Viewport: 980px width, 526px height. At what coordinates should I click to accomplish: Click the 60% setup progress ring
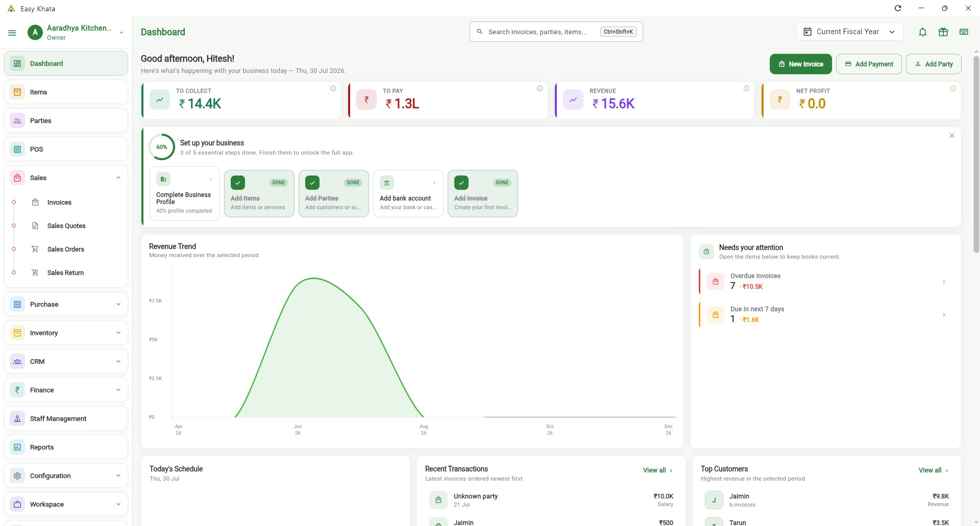[162, 147]
